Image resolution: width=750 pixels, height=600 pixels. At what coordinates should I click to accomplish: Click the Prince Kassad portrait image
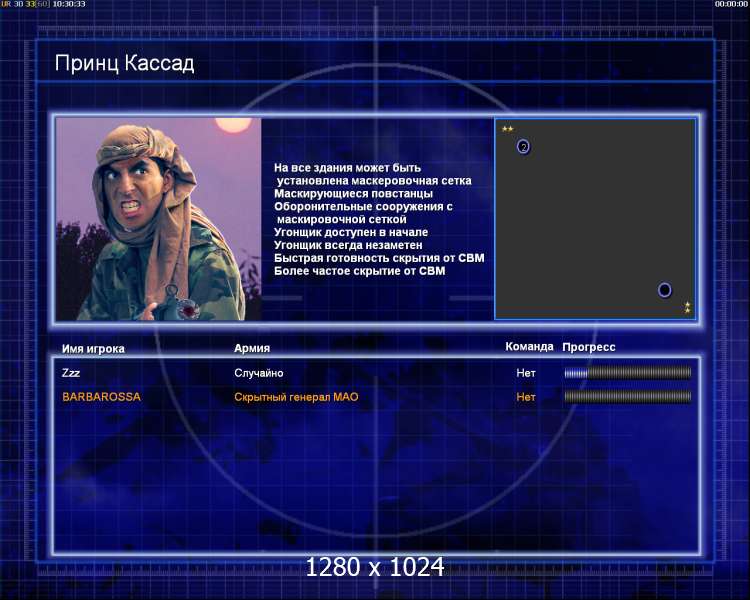(x=158, y=219)
